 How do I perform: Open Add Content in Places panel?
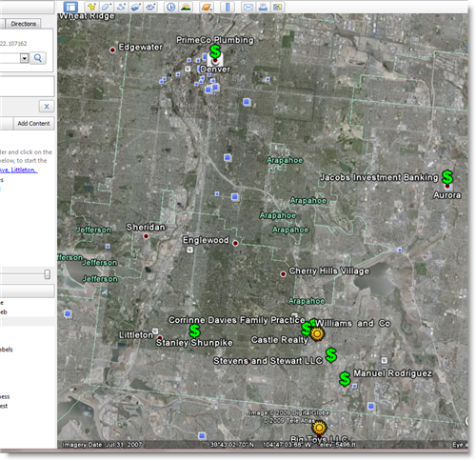click(33, 123)
